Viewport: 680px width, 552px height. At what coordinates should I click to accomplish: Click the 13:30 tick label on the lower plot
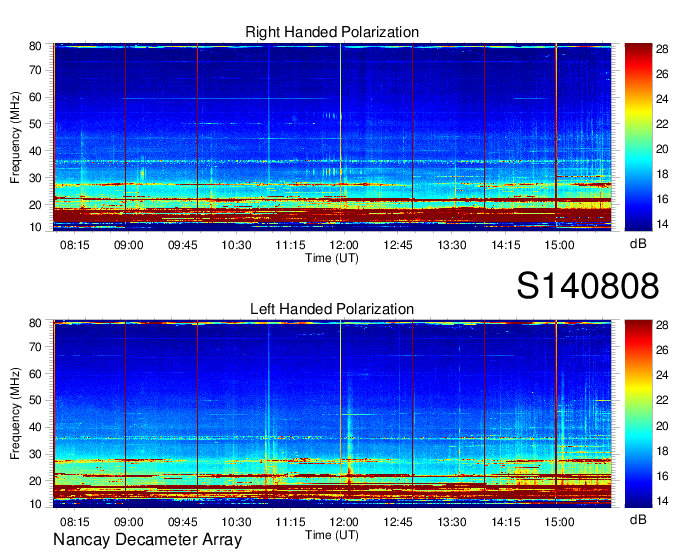coord(451,522)
